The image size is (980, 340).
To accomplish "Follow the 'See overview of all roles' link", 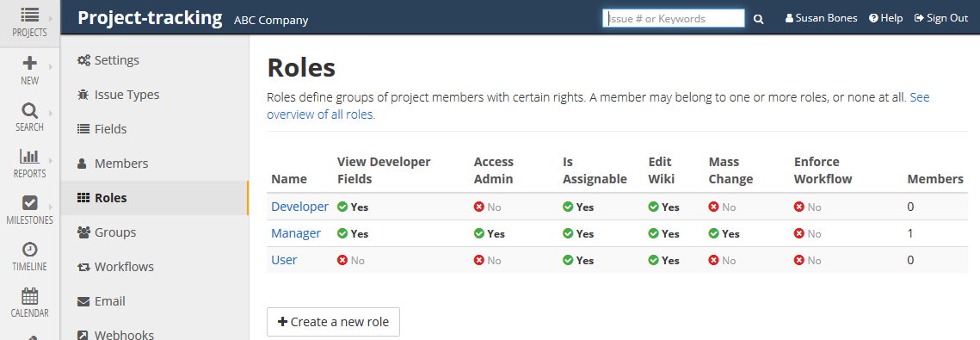I will (321, 115).
